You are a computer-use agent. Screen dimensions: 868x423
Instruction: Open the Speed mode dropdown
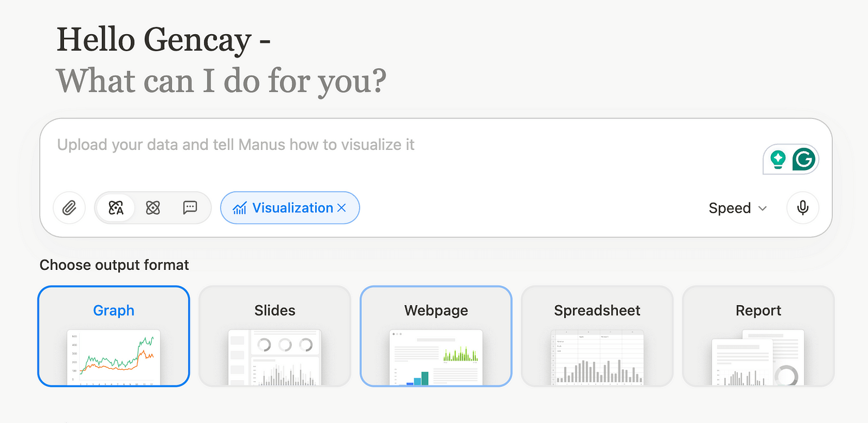(730, 208)
